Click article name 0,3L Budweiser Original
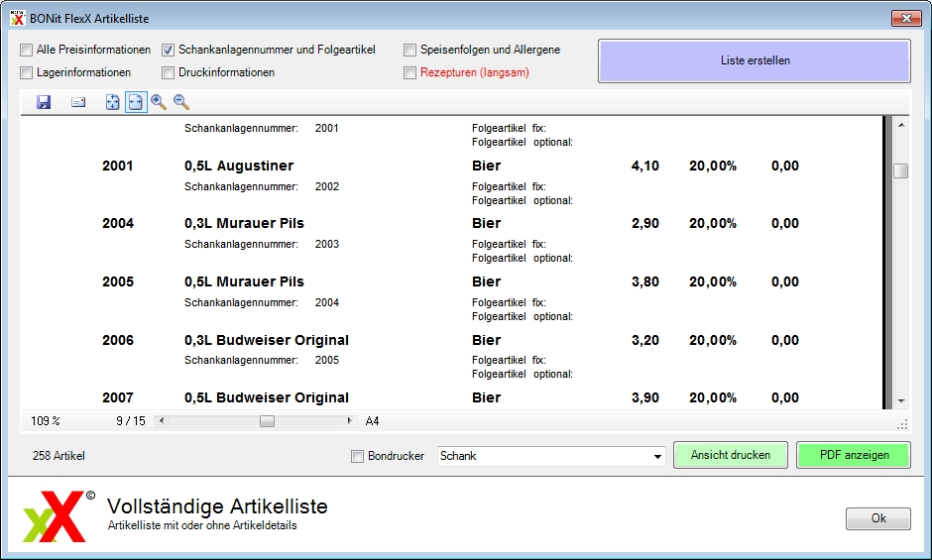Viewport: 932px width, 560px height. coord(267,340)
